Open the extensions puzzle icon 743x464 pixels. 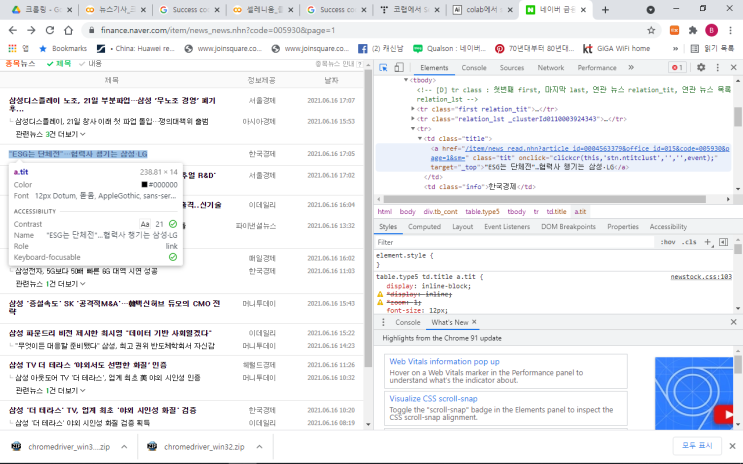pyautogui.click(x=693, y=30)
